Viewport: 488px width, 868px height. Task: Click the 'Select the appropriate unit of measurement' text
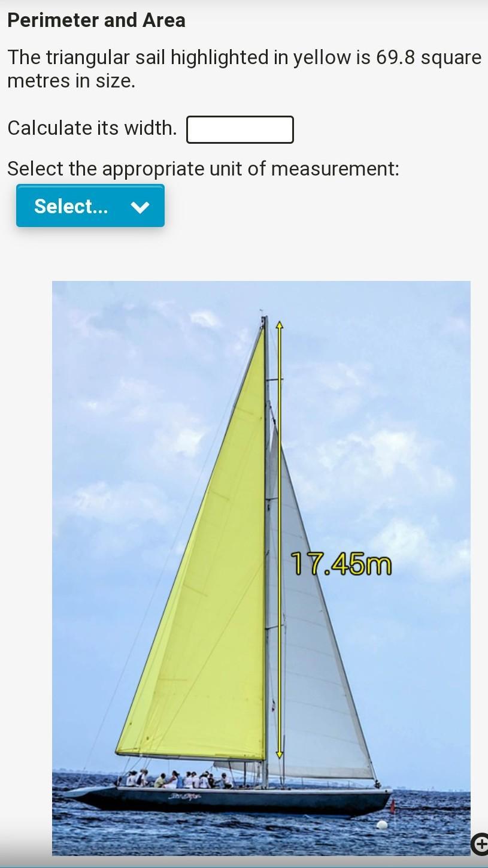203,169
